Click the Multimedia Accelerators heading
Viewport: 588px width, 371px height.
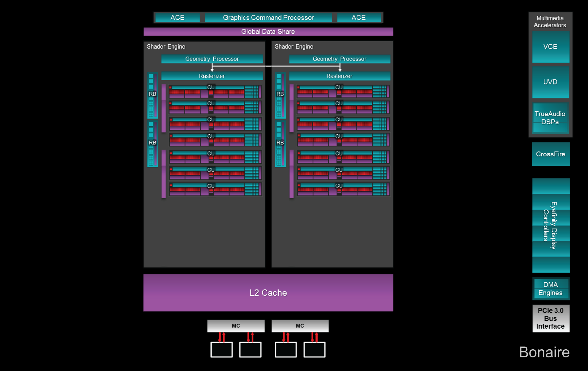(x=550, y=22)
